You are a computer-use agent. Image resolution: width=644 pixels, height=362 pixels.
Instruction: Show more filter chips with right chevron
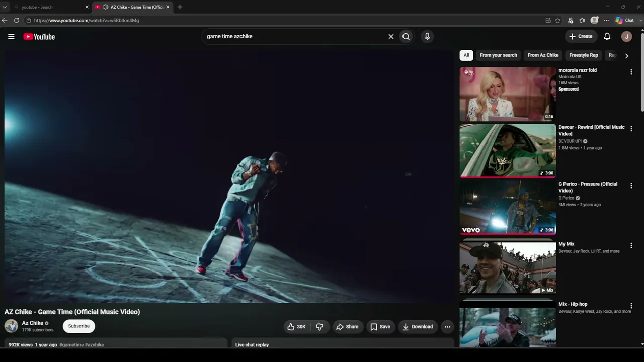coord(626,56)
